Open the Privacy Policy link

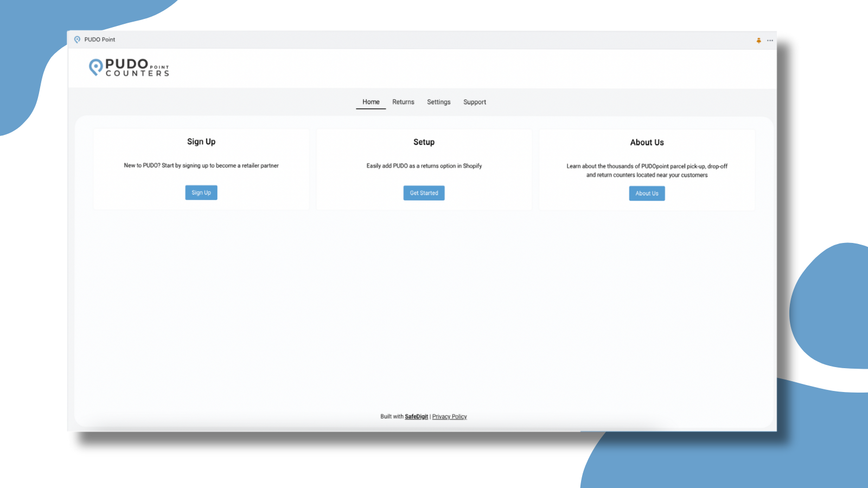click(449, 416)
